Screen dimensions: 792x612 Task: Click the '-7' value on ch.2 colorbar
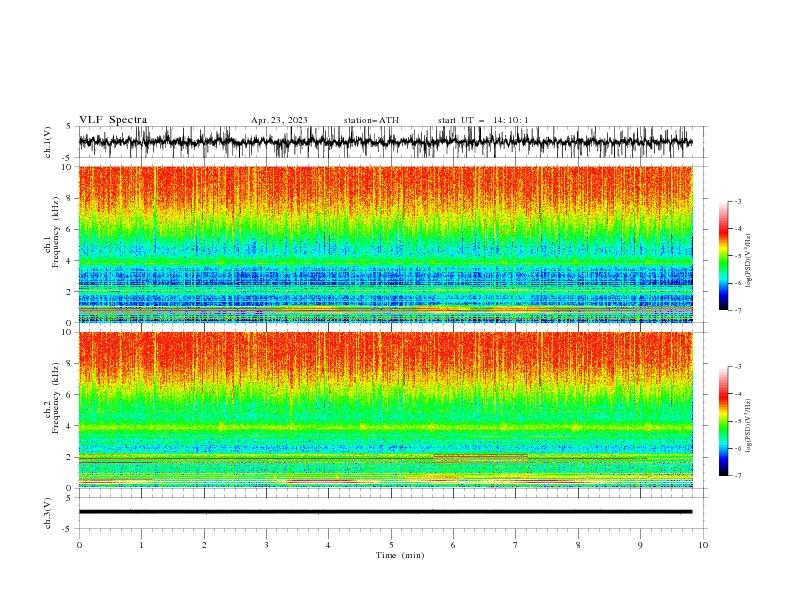(737, 475)
